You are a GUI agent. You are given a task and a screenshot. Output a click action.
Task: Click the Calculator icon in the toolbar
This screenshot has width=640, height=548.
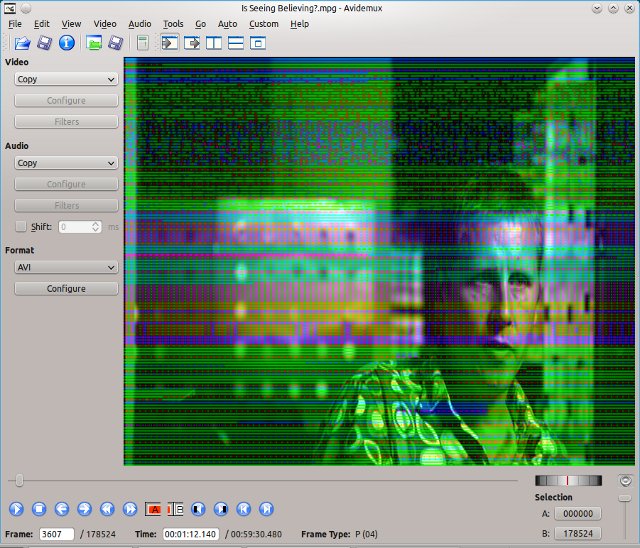click(x=143, y=43)
